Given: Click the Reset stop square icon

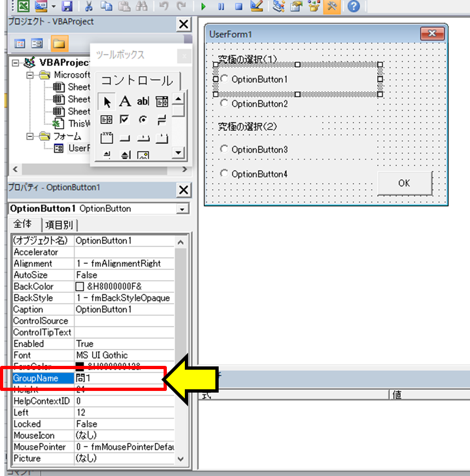Looking at the screenshot, I should click(239, 6).
